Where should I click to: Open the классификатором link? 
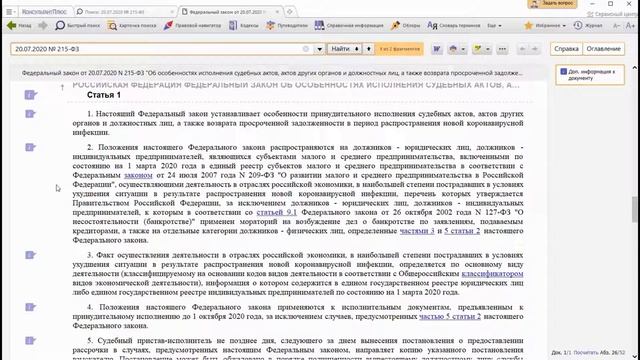tap(492, 273)
